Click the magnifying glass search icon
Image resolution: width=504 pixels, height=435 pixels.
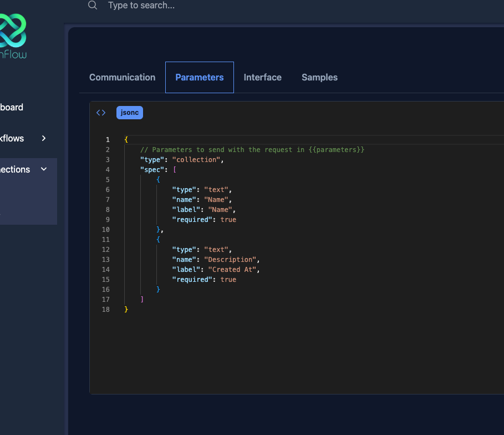point(93,6)
